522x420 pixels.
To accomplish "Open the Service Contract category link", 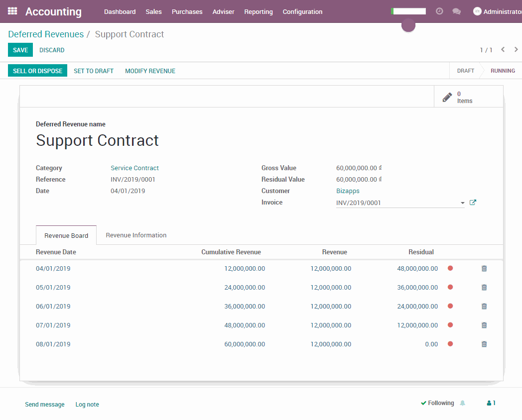I will pos(134,168).
